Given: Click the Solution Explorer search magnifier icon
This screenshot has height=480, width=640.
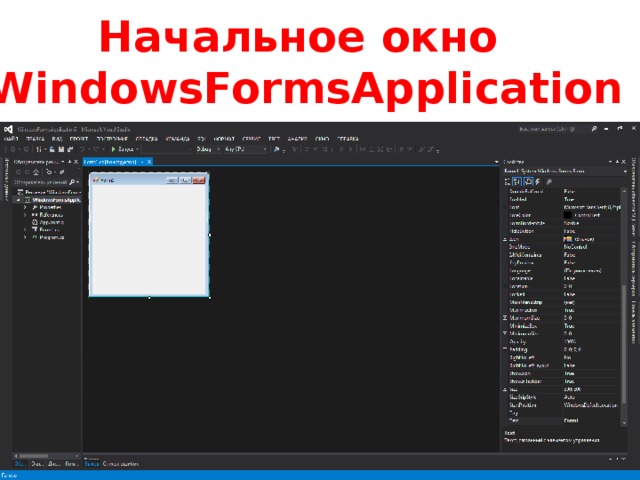Looking at the screenshot, I should 72,182.
